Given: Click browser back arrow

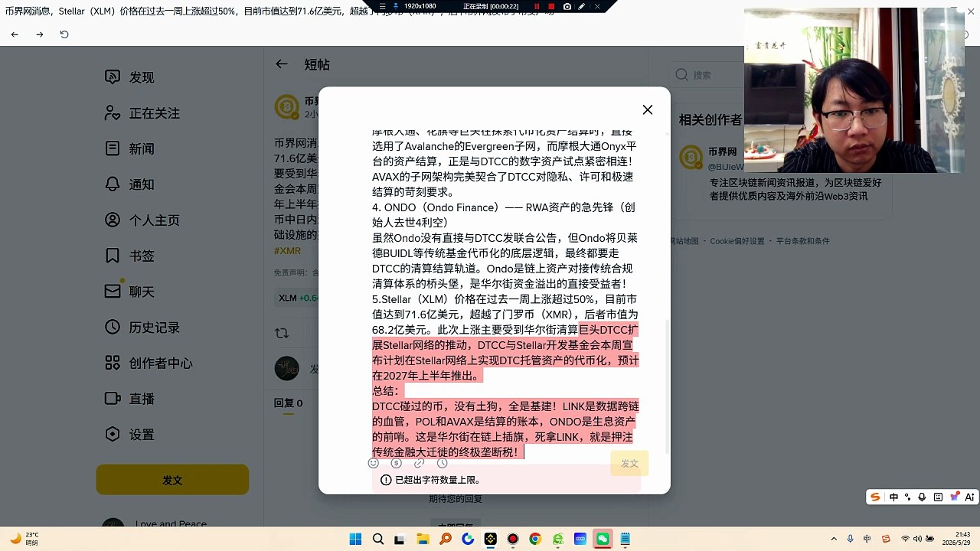Looking at the screenshot, I should [x=15, y=34].
